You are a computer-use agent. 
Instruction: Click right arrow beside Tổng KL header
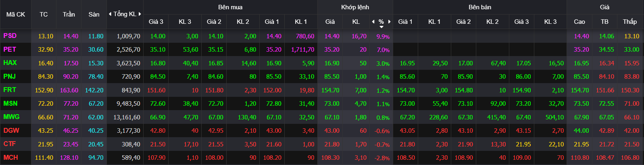tap(140, 14)
